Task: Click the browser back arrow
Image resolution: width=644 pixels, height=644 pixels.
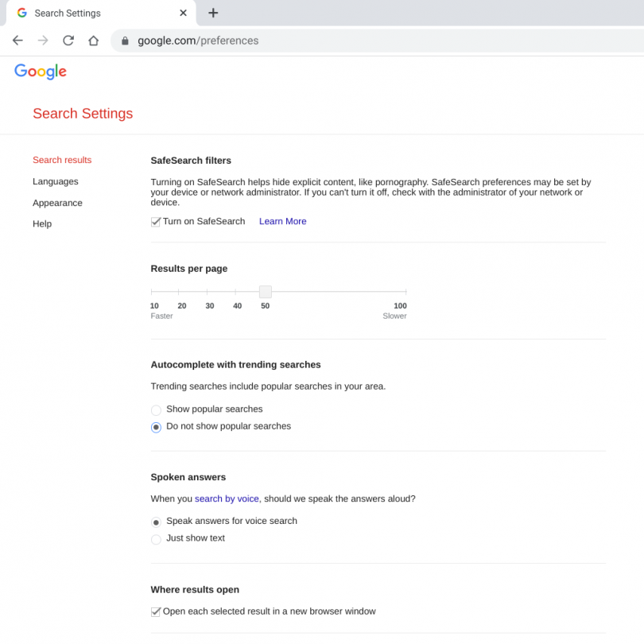Action: pos(17,40)
